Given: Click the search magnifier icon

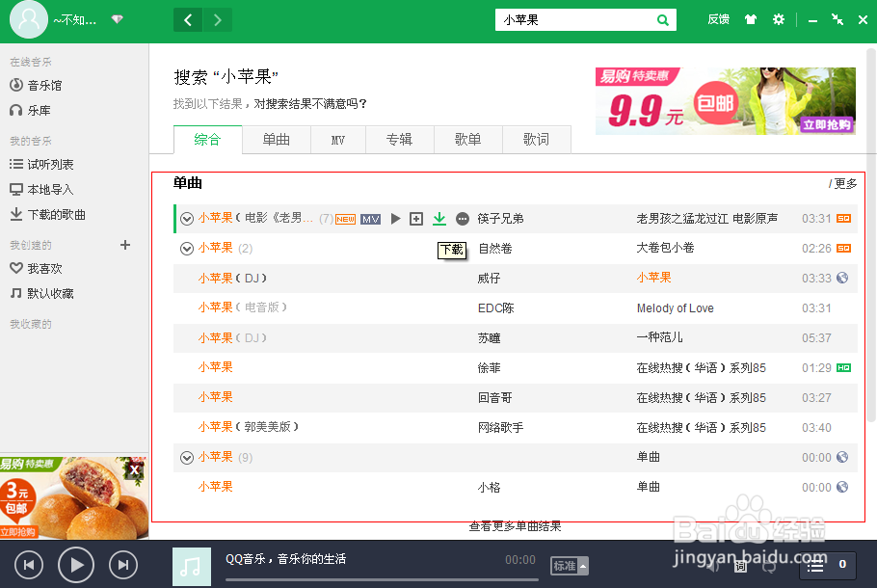Looking at the screenshot, I should click(x=662, y=20).
